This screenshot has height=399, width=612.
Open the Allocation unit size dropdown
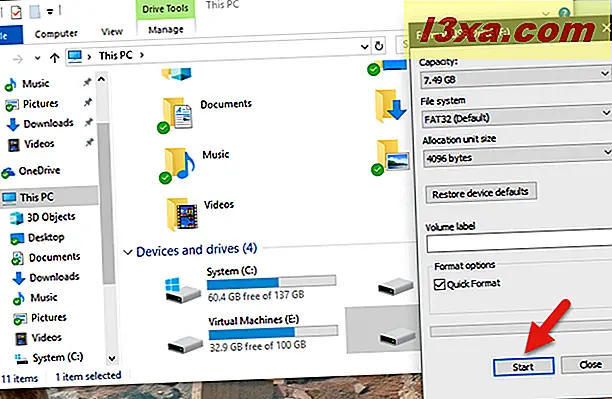pos(518,156)
